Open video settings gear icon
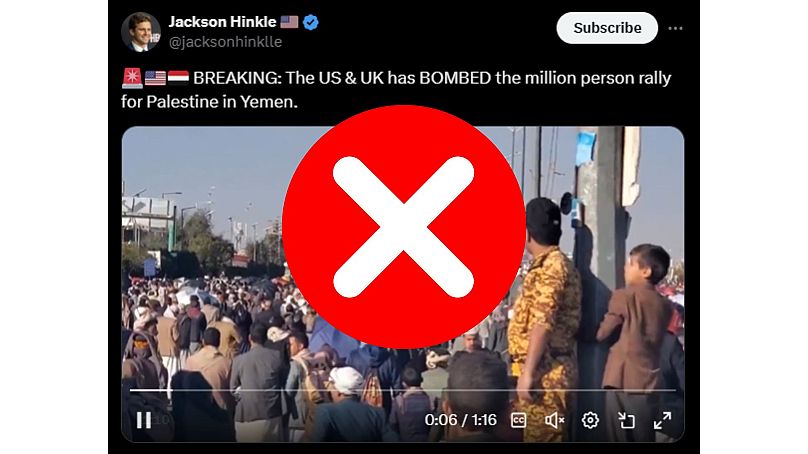This screenshot has width=808, height=454. point(590,421)
